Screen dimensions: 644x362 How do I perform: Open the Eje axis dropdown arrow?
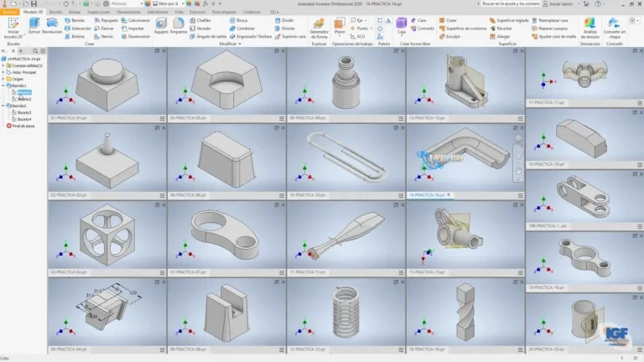pos(366,20)
